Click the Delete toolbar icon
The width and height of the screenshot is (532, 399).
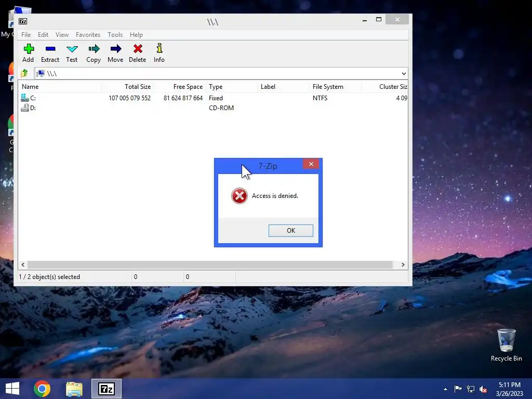coord(138,49)
